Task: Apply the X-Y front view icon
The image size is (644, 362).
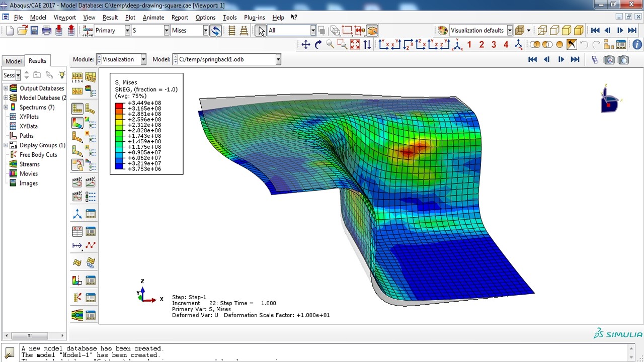Action: point(383,45)
